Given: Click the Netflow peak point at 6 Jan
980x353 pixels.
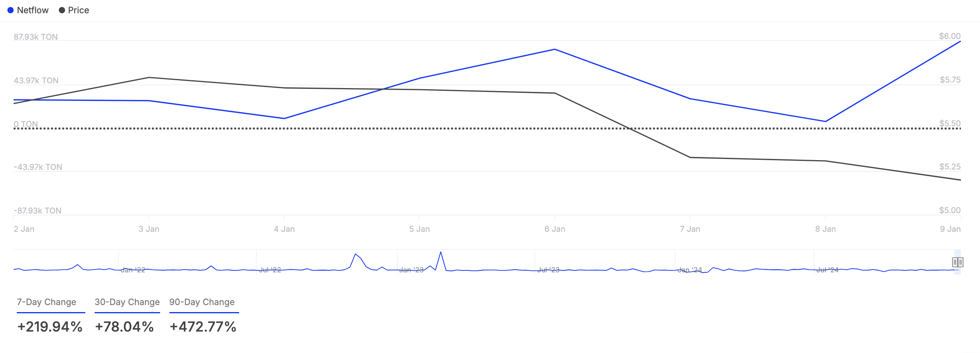Looking at the screenshot, I should click(x=555, y=49).
